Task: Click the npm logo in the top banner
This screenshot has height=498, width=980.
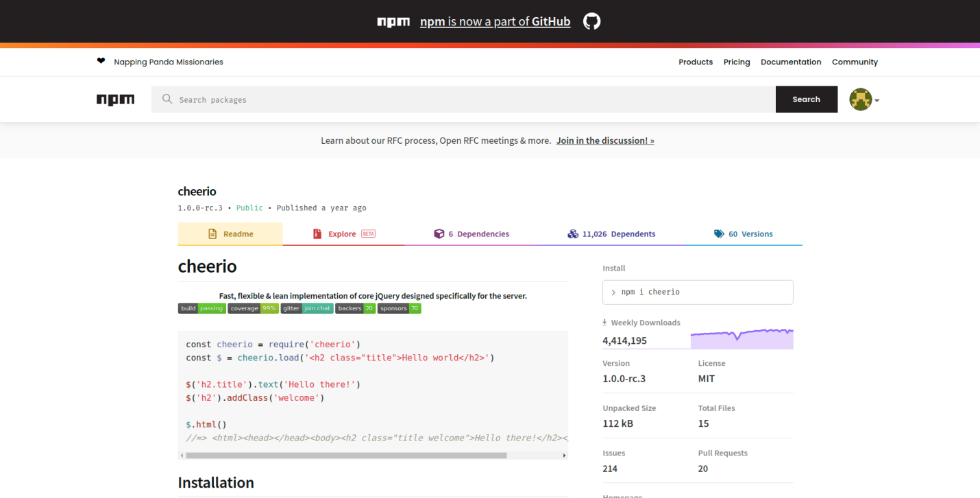Action: tap(393, 22)
